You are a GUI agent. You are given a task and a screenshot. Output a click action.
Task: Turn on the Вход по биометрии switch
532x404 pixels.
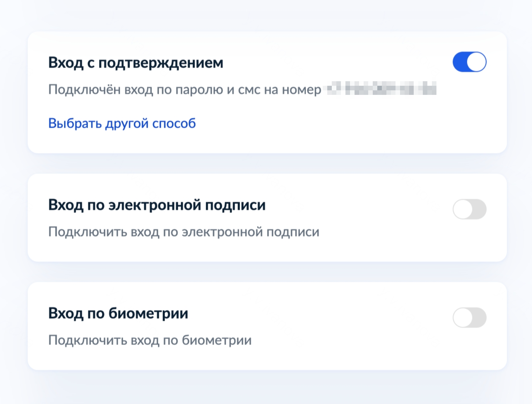click(469, 318)
